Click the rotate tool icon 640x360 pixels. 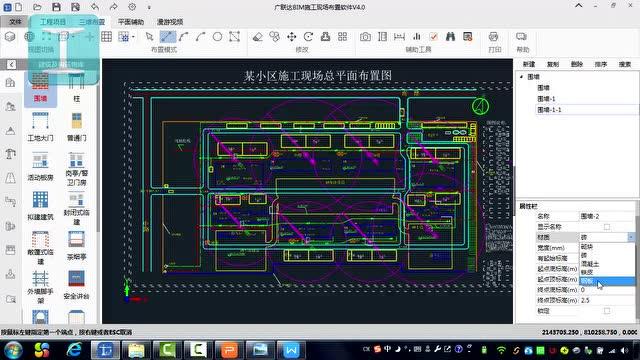click(309, 37)
